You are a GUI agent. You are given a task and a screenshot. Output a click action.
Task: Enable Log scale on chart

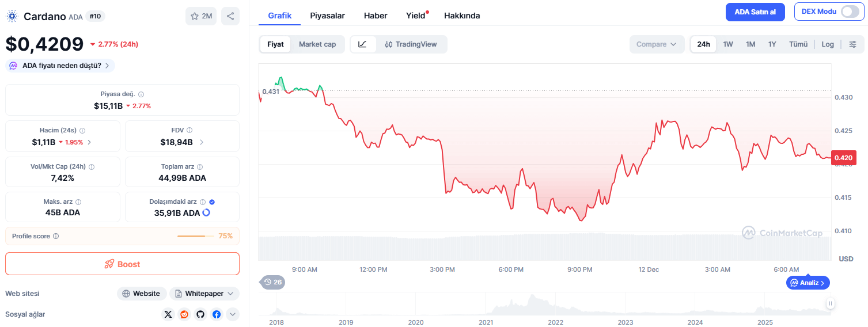point(828,44)
